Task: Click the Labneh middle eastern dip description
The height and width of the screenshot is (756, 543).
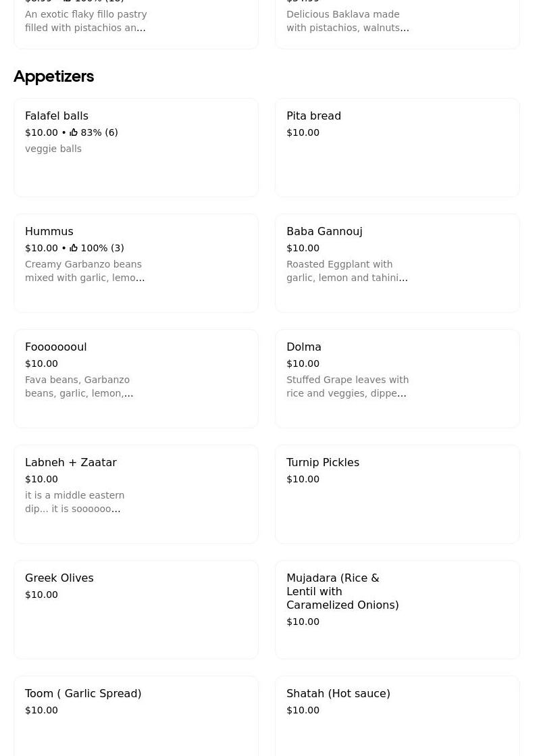Action: (x=74, y=502)
